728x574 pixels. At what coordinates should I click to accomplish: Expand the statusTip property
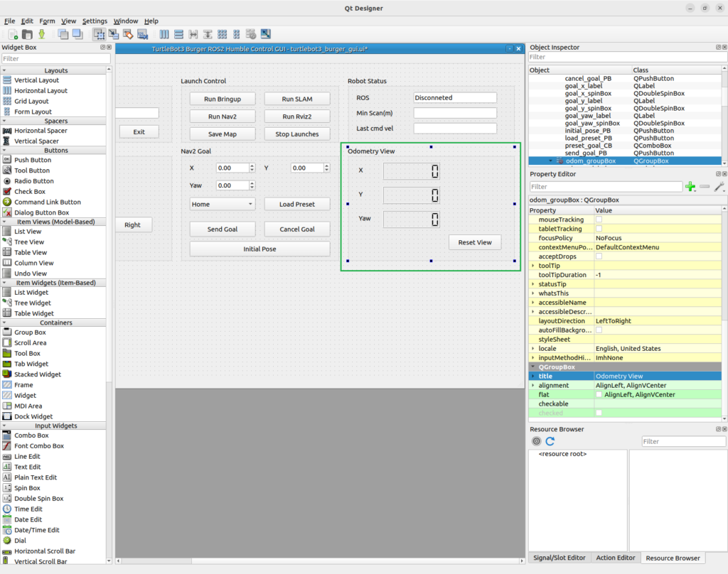tap(533, 284)
